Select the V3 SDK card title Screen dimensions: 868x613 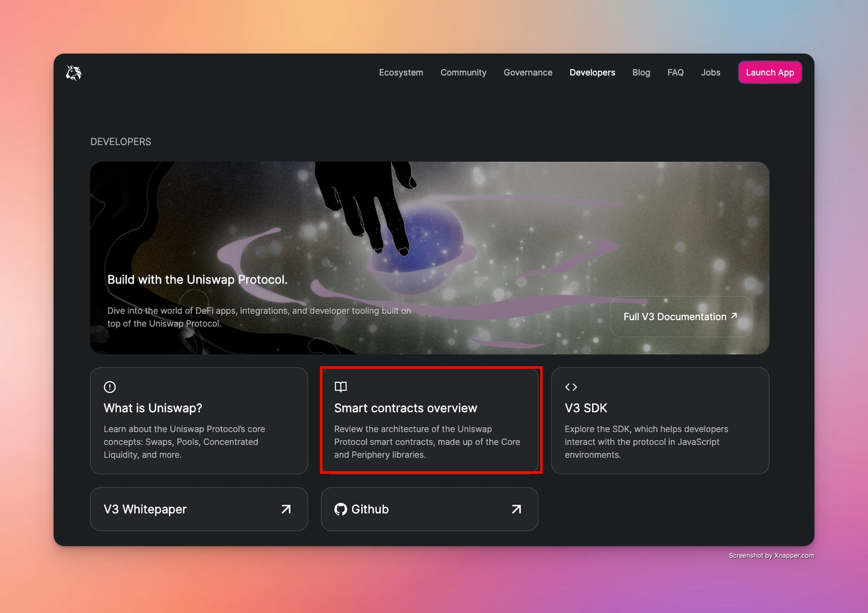pyautogui.click(x=586, y=408)
